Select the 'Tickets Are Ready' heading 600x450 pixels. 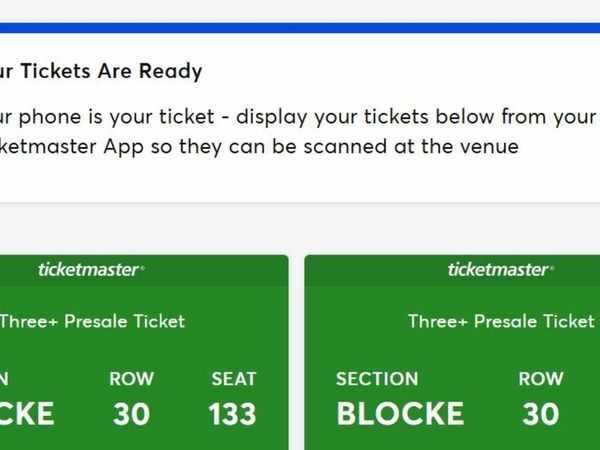click(101, 71)
